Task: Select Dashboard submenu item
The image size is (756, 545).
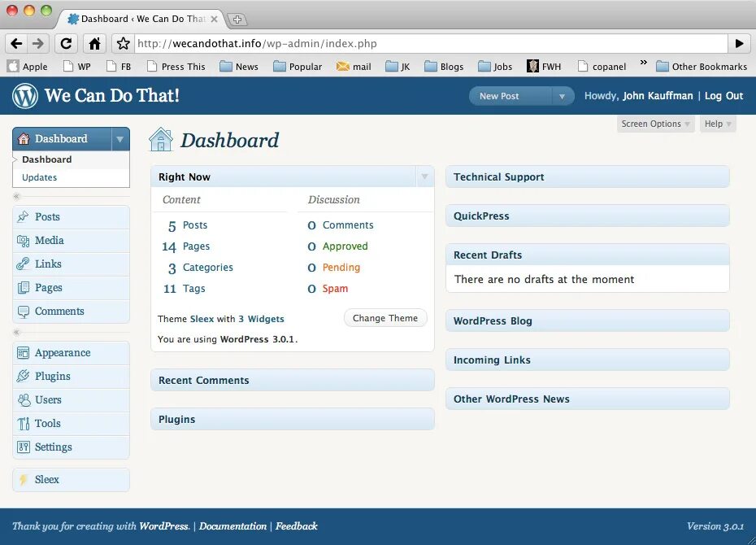Action: pos(47,159)
